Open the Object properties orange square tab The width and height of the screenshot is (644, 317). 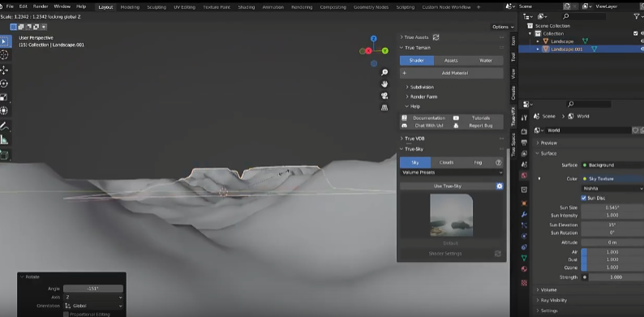[524, 203]
